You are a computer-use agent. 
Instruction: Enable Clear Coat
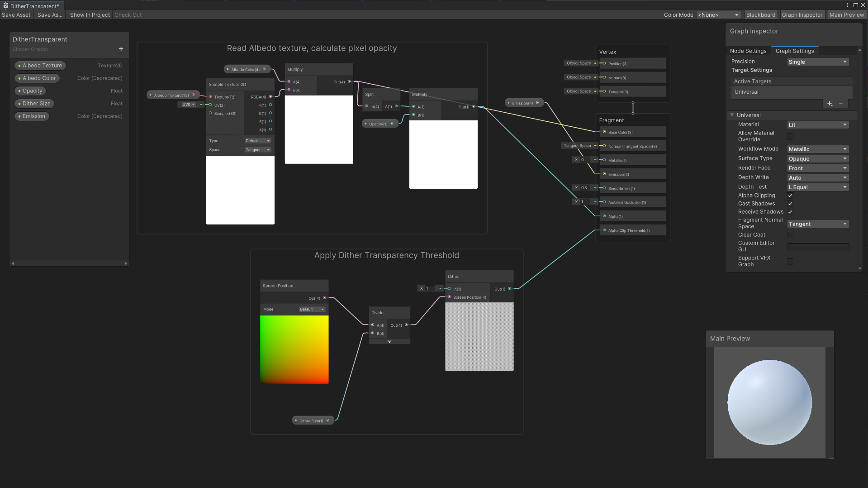pyautogui.click(x=790, y=234)
